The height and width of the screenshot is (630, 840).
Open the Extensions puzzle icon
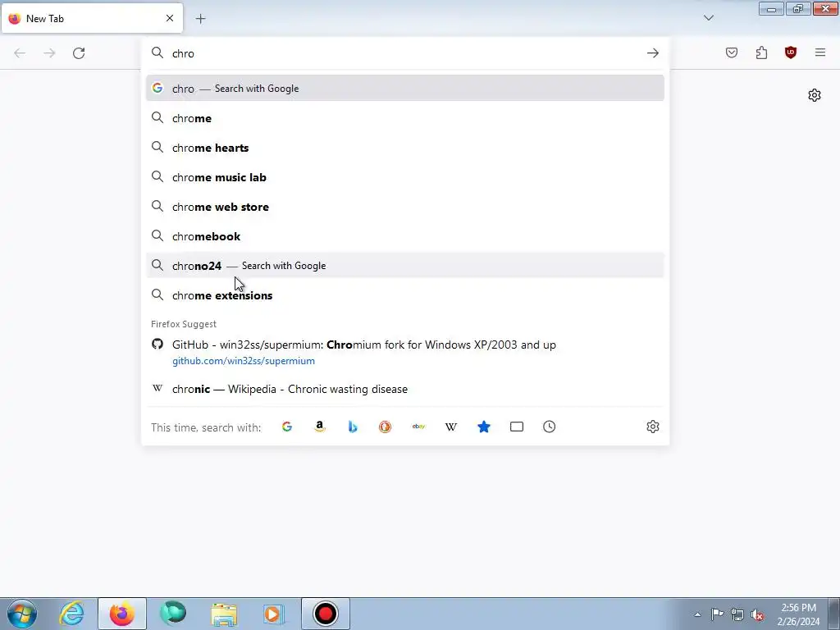click(x=761, y=52)
